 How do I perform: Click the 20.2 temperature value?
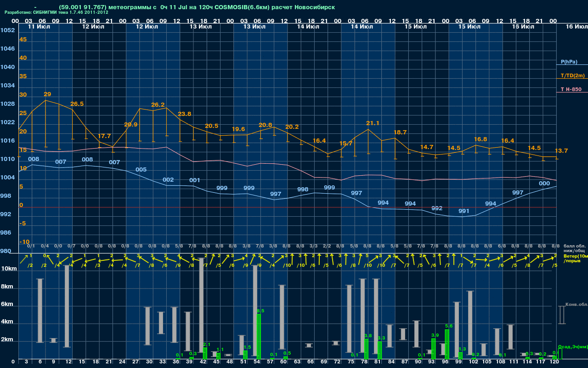(x=292, y=127)
